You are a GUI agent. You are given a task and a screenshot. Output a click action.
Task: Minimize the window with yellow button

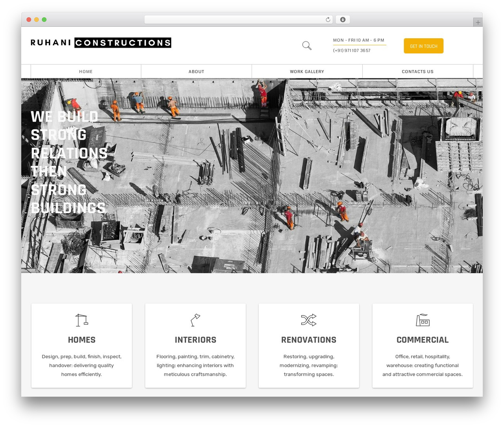36,20
